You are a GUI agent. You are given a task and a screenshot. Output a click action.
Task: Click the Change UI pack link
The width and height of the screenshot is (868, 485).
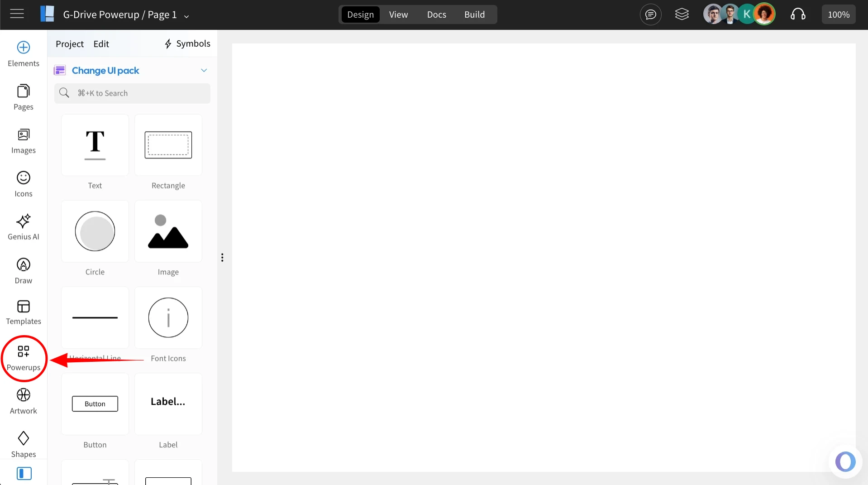105,70
